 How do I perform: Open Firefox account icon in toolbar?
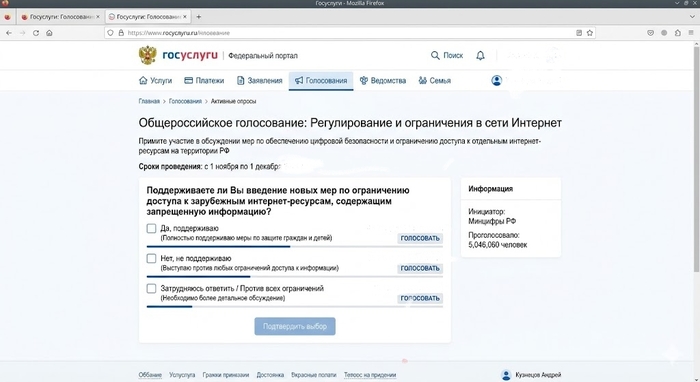(664, 33)
